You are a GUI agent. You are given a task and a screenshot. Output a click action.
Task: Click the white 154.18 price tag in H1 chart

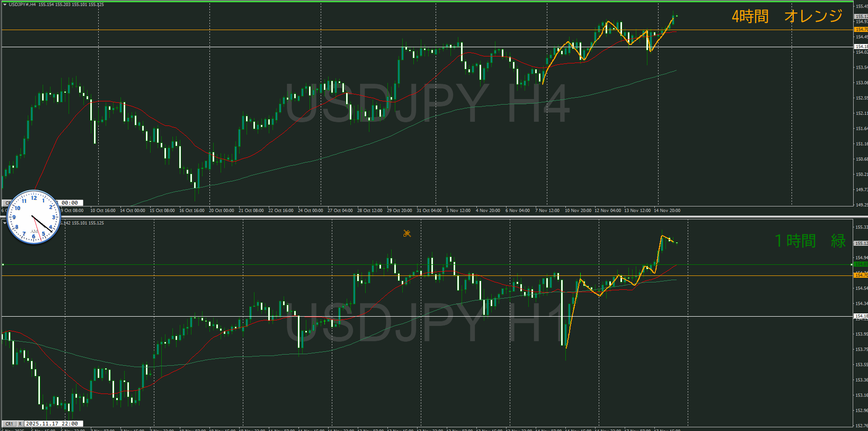click(x=861, y=316)
